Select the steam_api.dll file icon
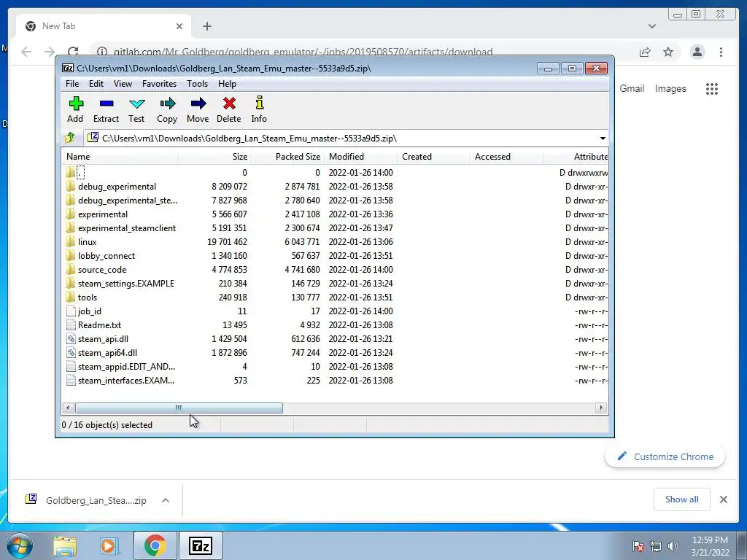The height and width of the screenshot is (560, 747). tap(71, 338)
